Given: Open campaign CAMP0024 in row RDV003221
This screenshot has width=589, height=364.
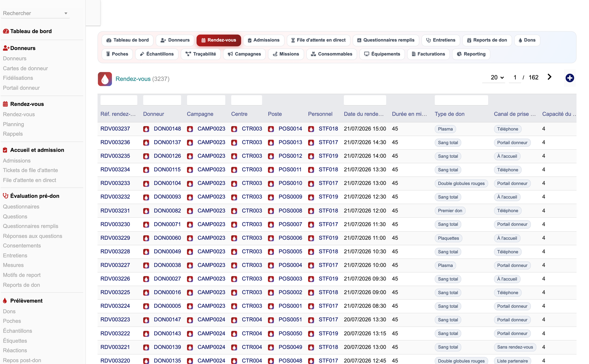Looking at the screenshot, I should pos(211,347).
